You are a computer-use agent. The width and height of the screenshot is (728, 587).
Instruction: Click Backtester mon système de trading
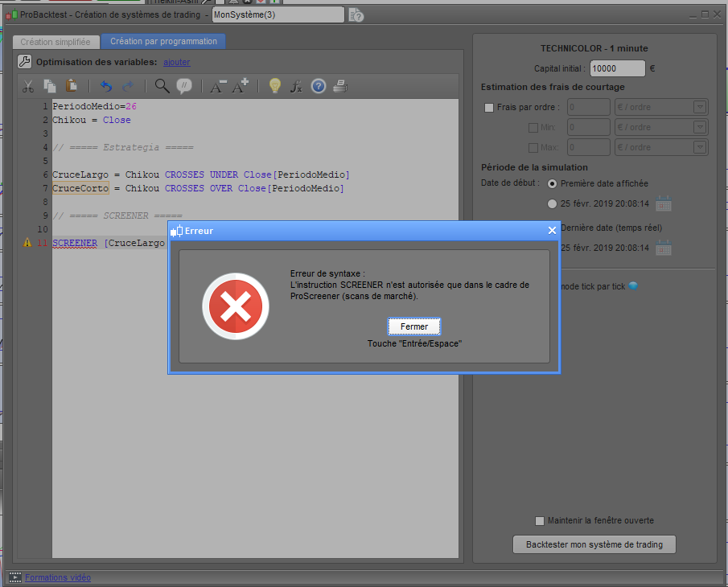point(594,544)
